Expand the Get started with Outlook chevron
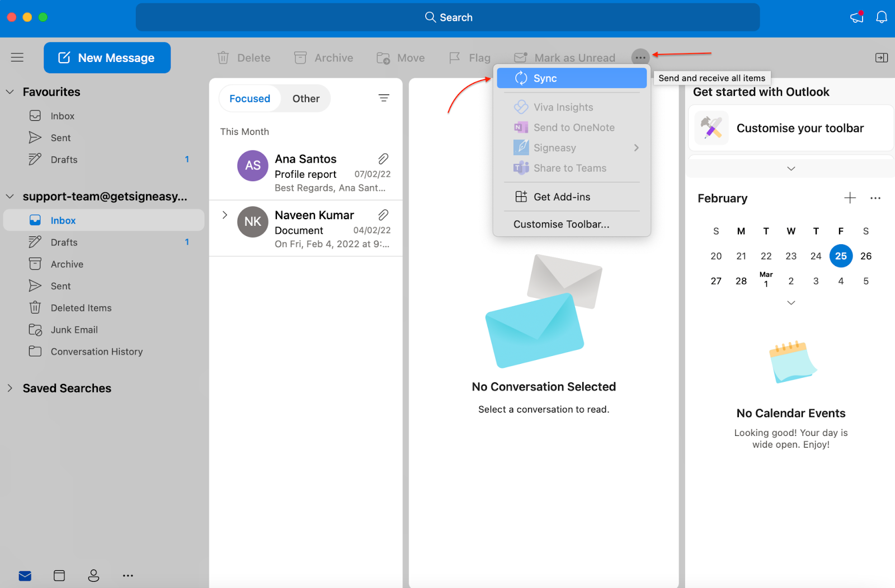The width and height of the screenshot is (895, 588). point(791,168)
